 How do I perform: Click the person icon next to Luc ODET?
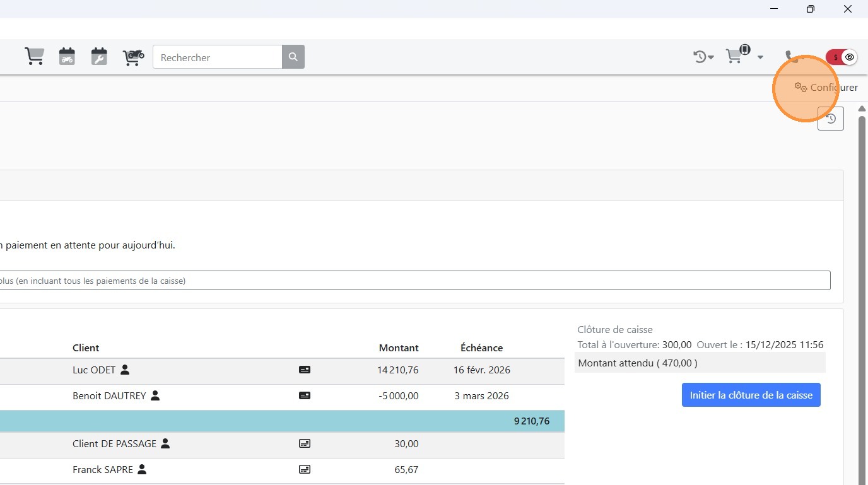(x=125, y=370)
